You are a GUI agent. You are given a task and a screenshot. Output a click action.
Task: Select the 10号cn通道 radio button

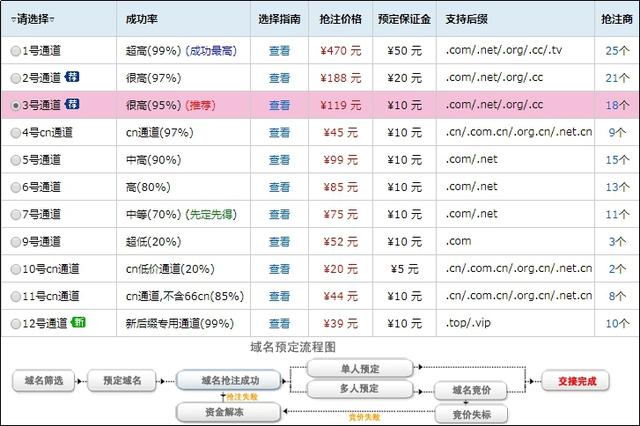(x=16, y=269)
